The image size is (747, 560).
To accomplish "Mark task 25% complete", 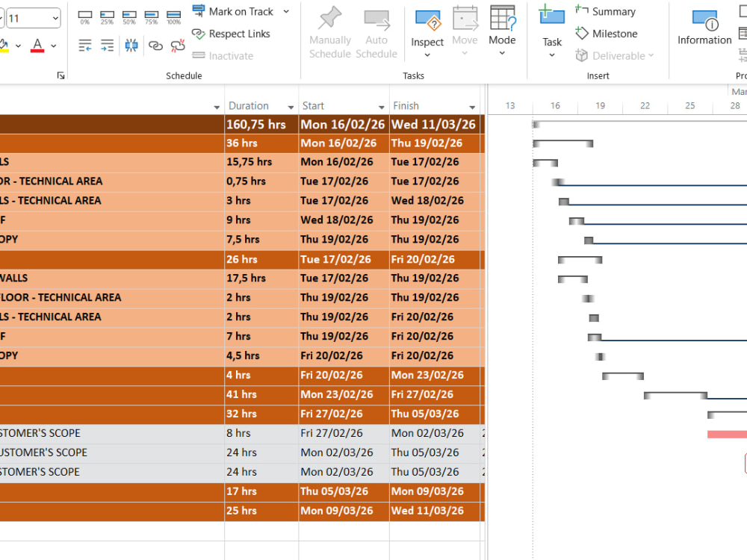I will tap(107, 18).
